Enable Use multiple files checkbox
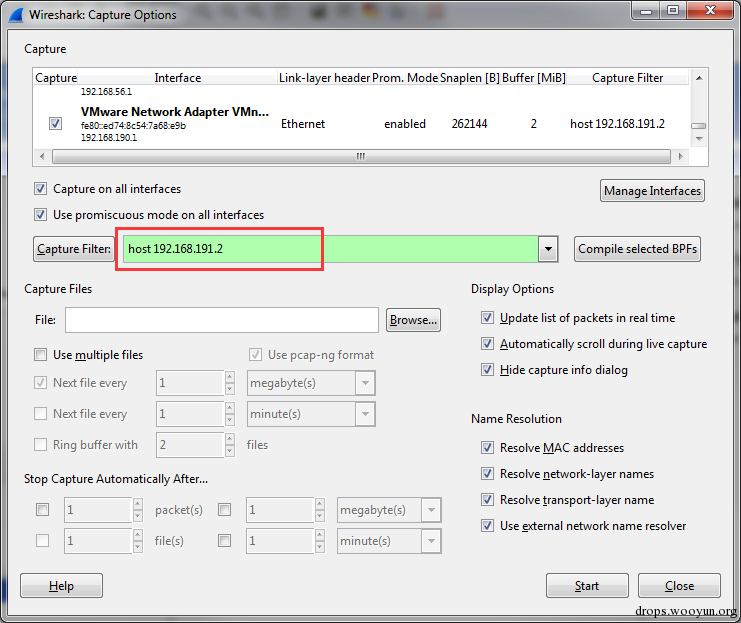 tap(41, 355)
